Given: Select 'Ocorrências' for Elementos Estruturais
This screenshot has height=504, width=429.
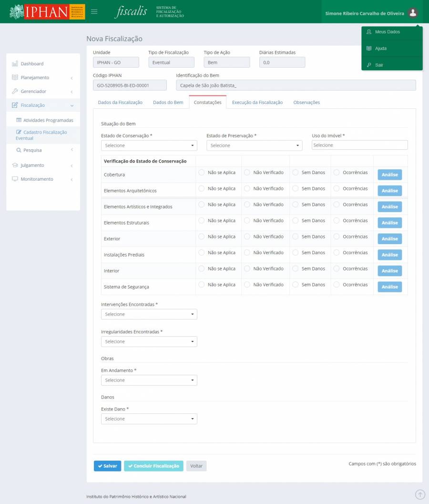Looking at the screenshot, I should pyautogui.click(x=337, y=221).
